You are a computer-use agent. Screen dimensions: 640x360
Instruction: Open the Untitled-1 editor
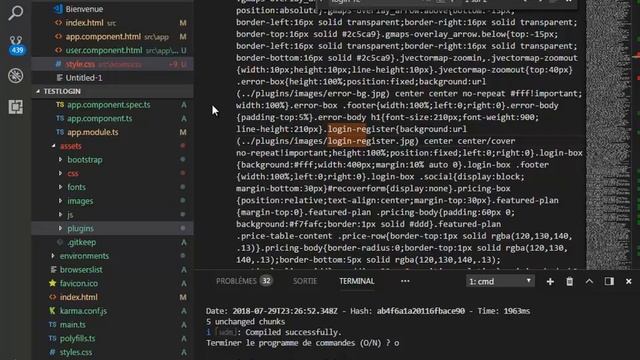pyautogui.click(x=112, y=78)
